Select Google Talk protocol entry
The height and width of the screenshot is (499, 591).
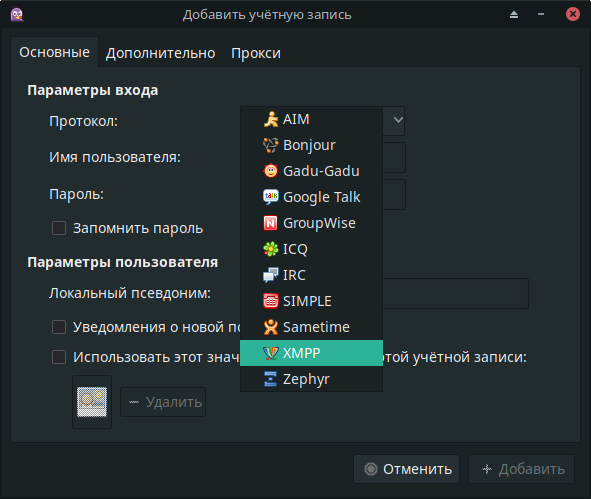point(311,197)
